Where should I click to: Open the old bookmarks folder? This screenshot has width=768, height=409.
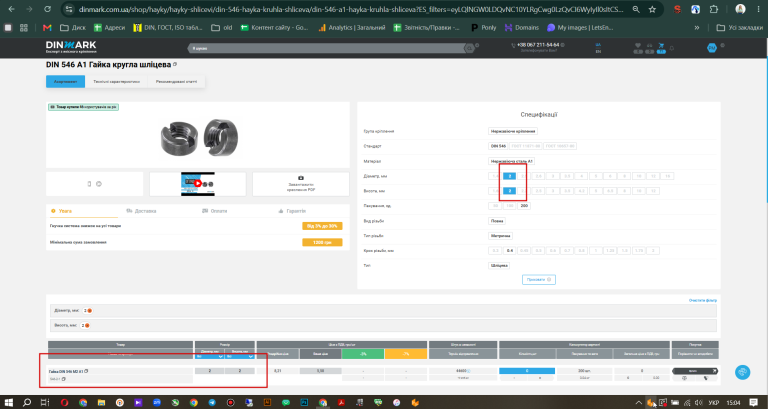[222, 28]
